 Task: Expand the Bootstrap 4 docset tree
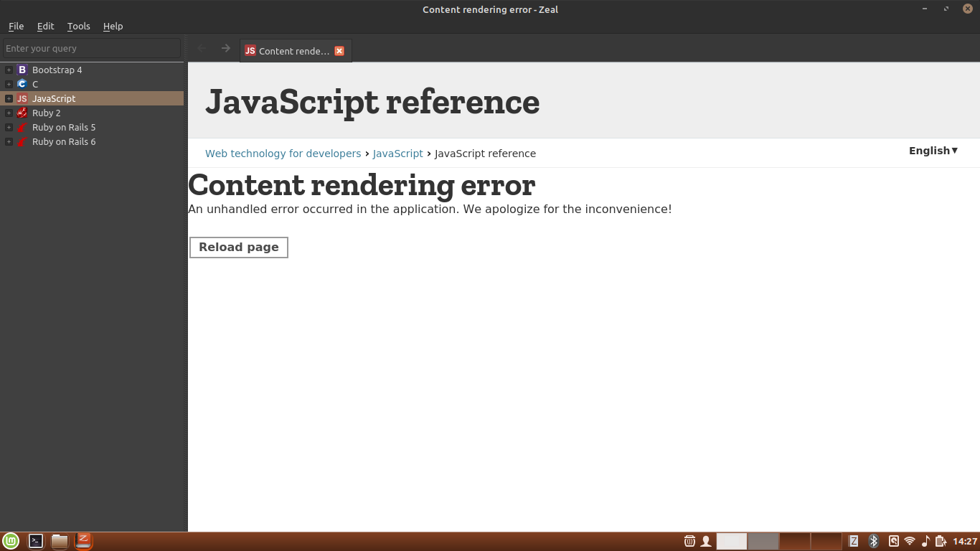(x=9, y=70)
